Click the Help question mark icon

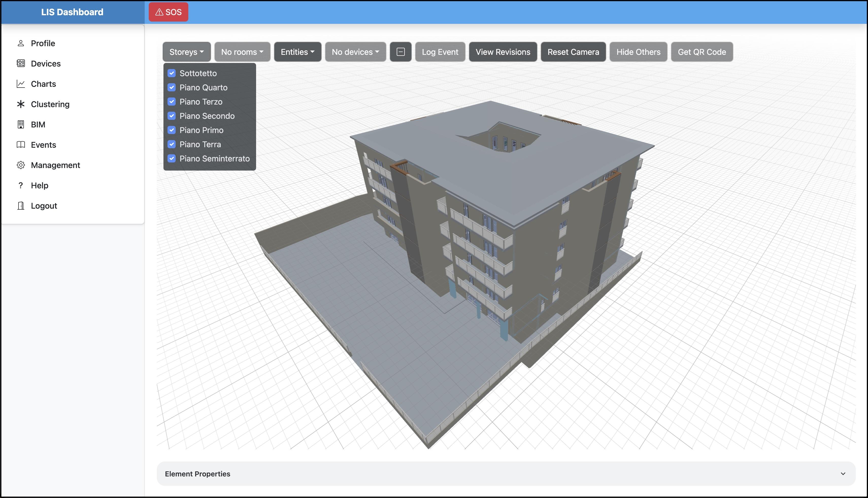point(21,185)
